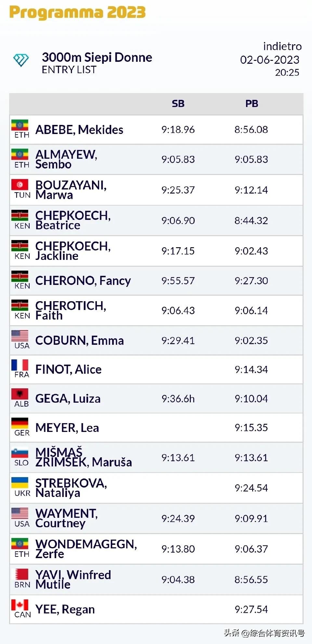312x644 pixels.
Task: Select the CHERONO, Fancy entry row
Action: click(x=156, y=281)
